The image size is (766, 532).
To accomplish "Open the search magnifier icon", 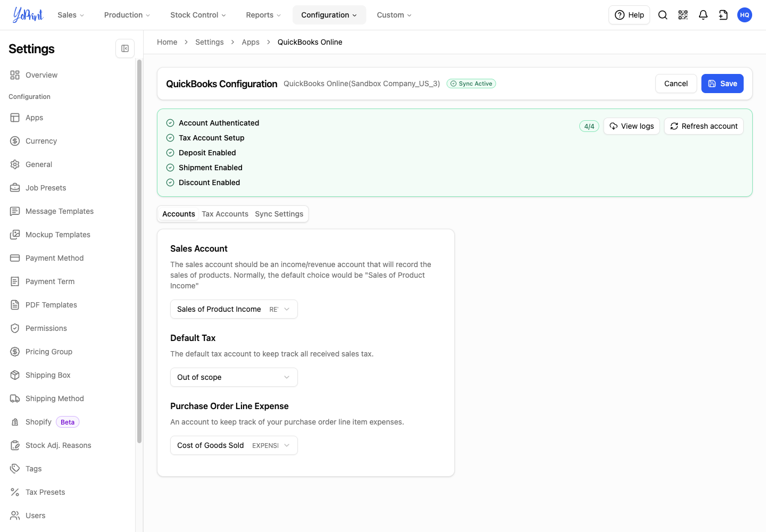I will pos(663,15).
